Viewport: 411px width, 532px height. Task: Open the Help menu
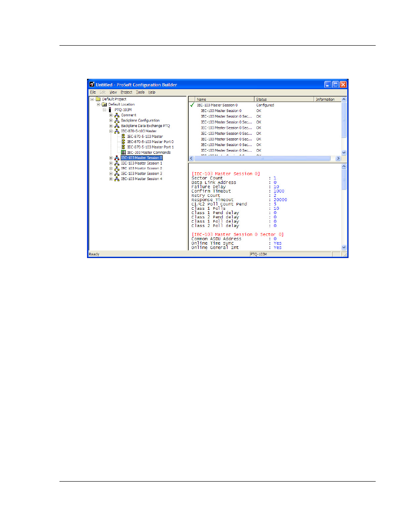(x=152, y=92)
